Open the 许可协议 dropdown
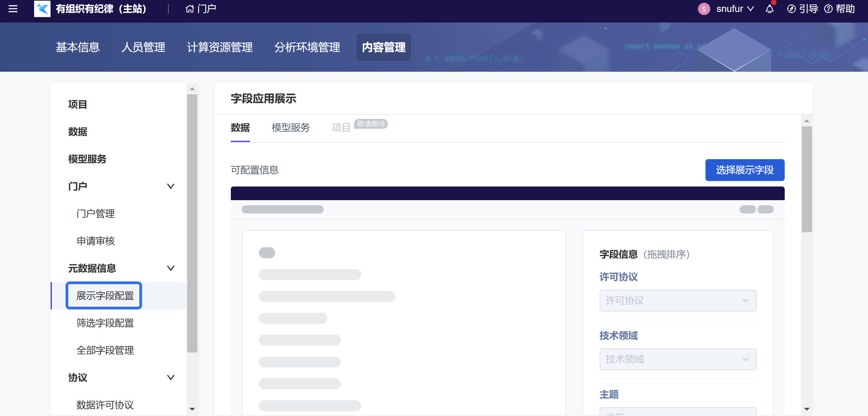 click(x=677, y=301)
